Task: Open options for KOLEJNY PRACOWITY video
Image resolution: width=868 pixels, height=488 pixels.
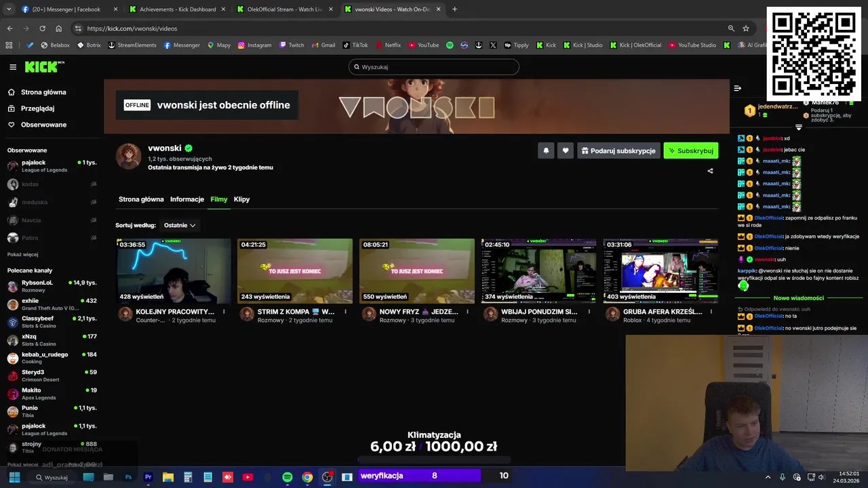Action: click(224, 312)
